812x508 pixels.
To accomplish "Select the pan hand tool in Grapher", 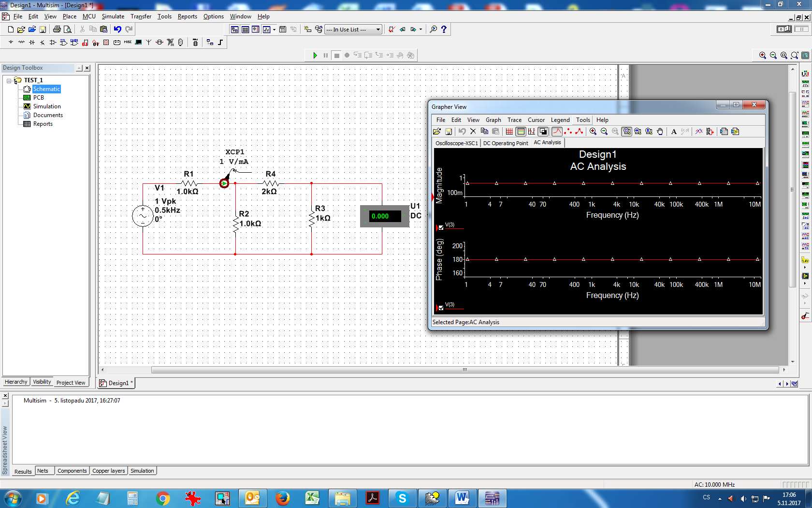I will click(660, 132).
